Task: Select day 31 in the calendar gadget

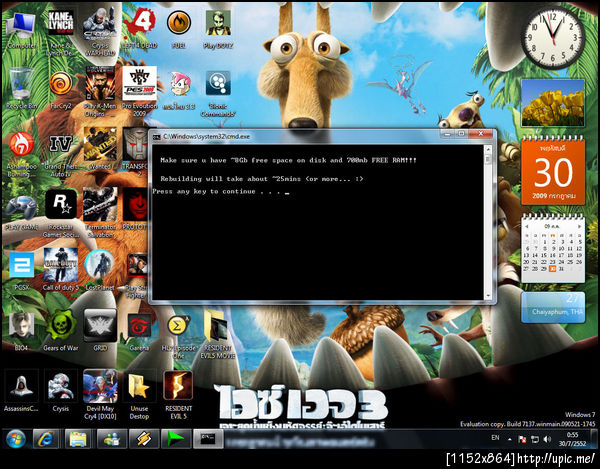Action: 561,269
